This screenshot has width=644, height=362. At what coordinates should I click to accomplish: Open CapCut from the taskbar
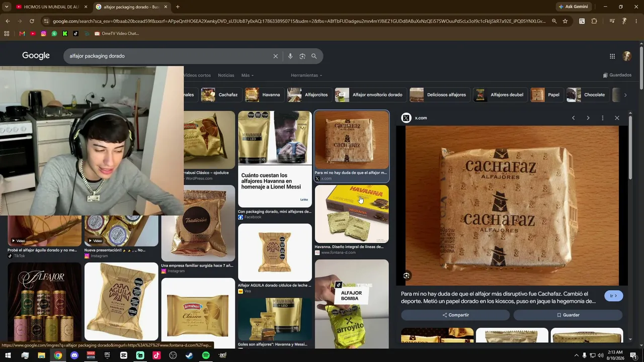[x=124, y=355]
